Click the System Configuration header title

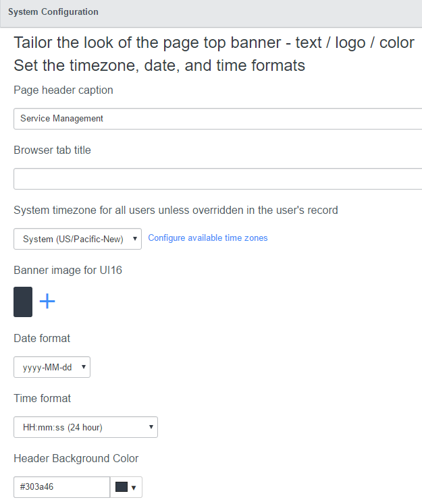pyautogui.click(x=53, y=12)
